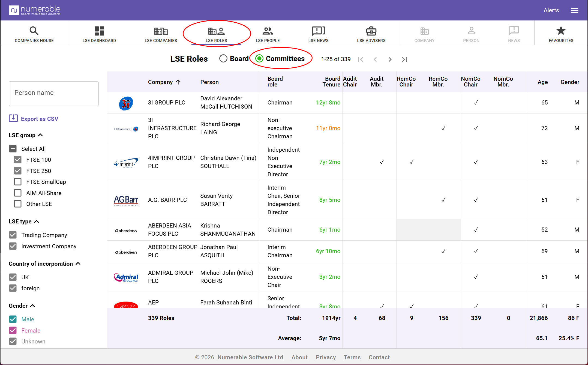The height and width of the screenshot is (365, 588).
Task: Open the Companies House search icon
Action: (34, 31)
